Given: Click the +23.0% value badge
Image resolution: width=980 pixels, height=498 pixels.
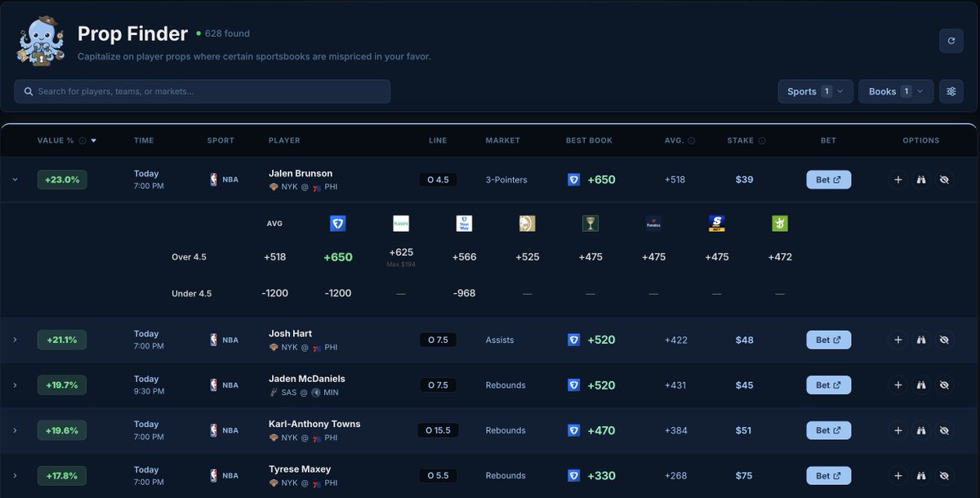Looking at the screenshot, I should point(62,180).
